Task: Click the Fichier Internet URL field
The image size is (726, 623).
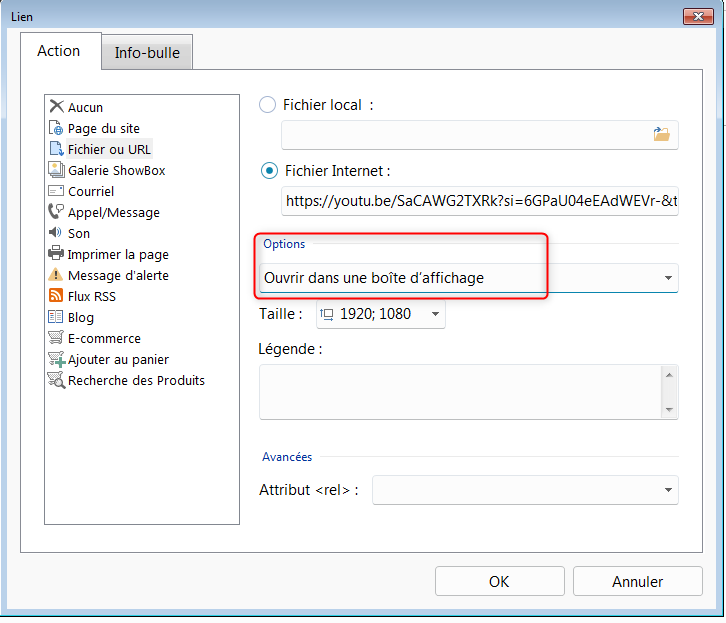Action: (x=480, y=201)
